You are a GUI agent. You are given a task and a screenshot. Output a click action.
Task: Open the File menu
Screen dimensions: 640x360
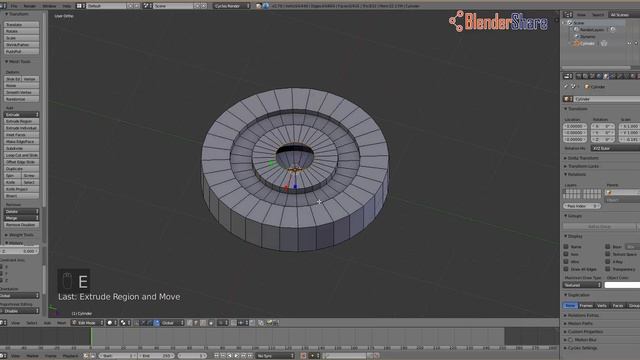click(14, 6)
